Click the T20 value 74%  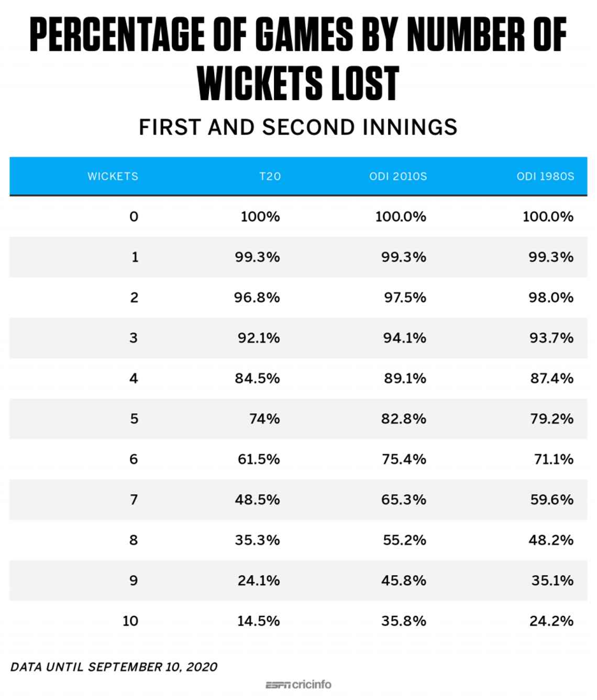[x=264, y=419]
